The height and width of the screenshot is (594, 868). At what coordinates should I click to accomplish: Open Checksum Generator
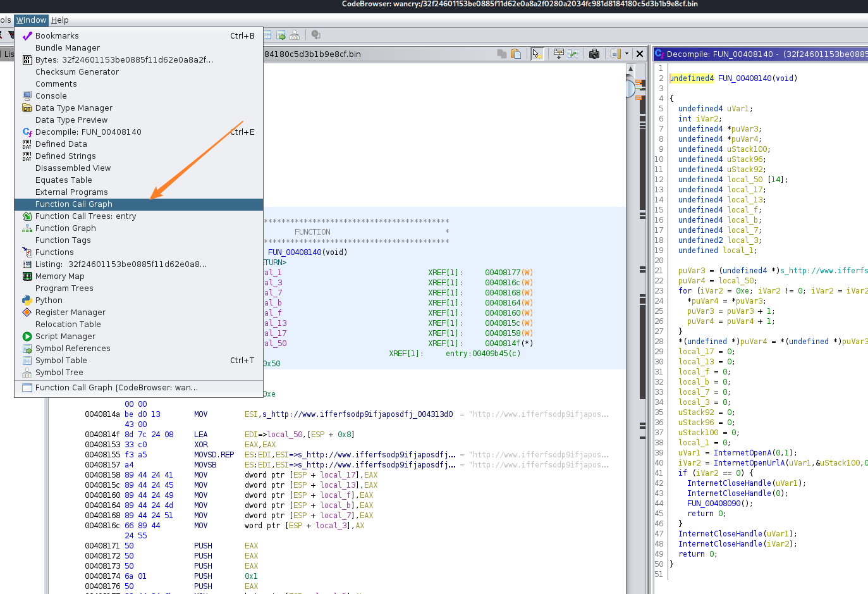click(x=138, y=72)
